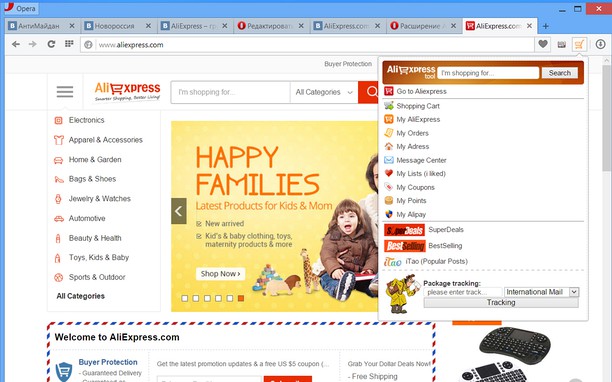
Task: Select the fifth banner slide dot
Action: point(230,298)
